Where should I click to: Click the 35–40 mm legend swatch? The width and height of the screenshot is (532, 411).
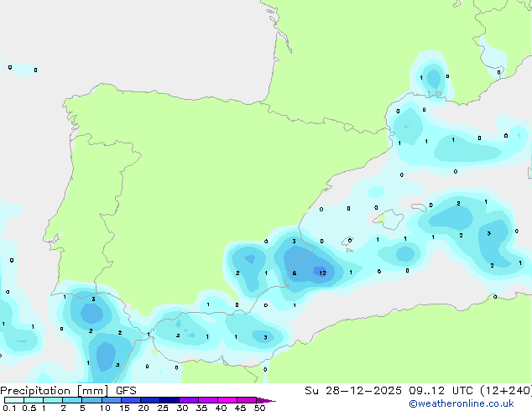207,400
